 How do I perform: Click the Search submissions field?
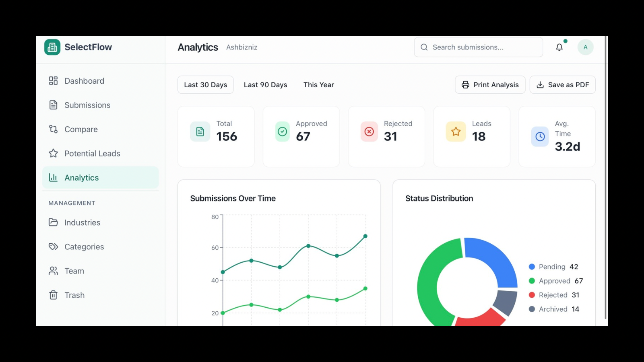(478, 47)
